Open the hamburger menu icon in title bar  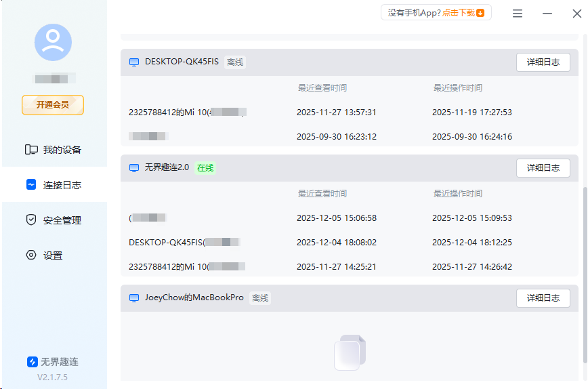(x=518, y=14)
